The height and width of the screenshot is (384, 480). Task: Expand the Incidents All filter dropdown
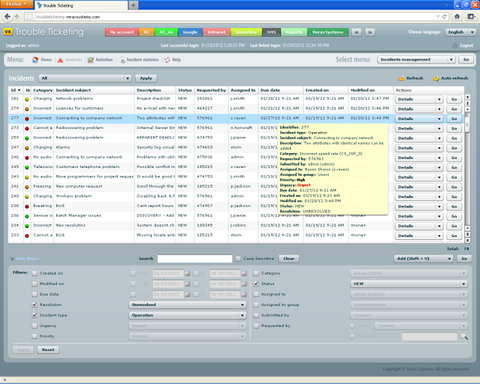85,78
